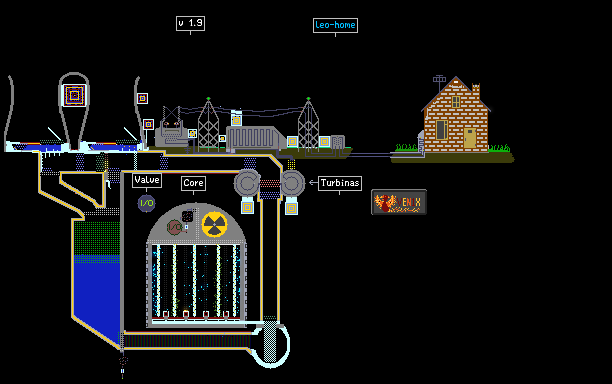Click the Valve sign label
Image resolution: width=612 pixels, height=384 pixels.
(x=147, y=180)
